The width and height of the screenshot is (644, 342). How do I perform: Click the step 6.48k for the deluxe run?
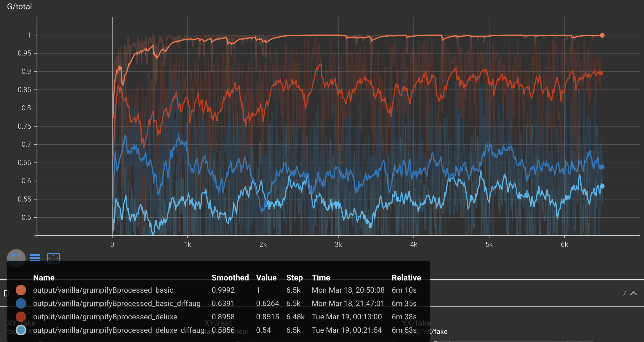pos(295,317)
